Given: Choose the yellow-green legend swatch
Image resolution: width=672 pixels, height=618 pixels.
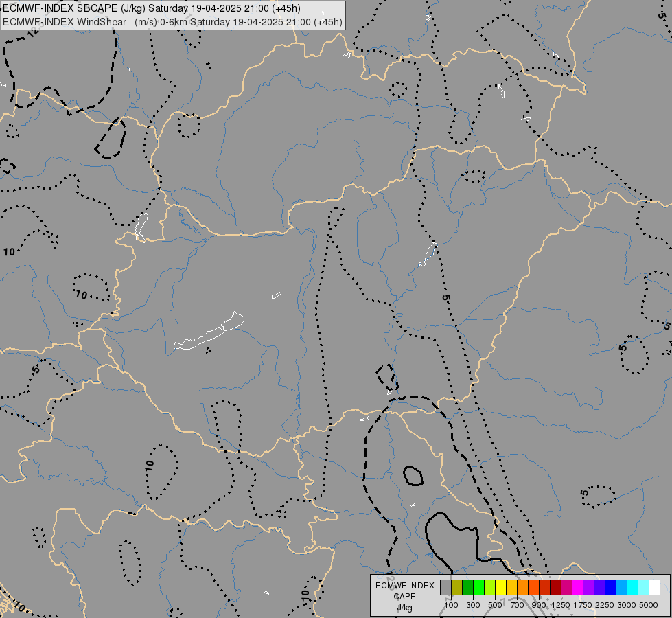Looking at the screenshot, I should pyautogui.click(x=490, y=588).
